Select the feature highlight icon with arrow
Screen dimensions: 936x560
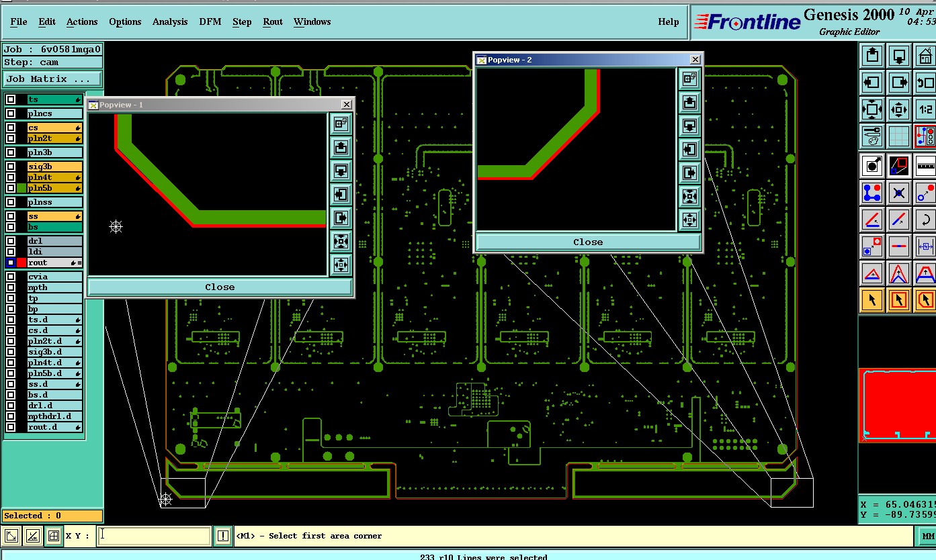coord(872,165)
